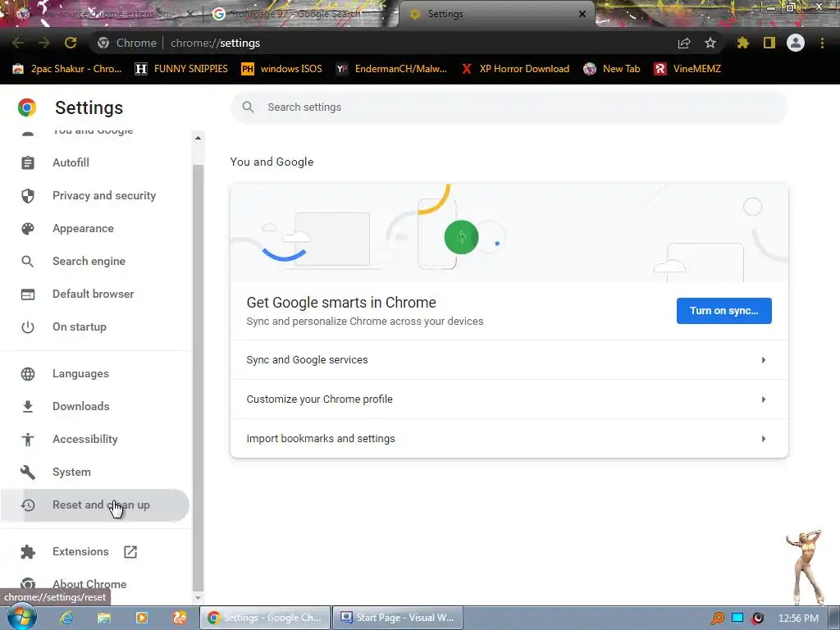Click the sidebar scrollbar up arrow
This screenshot has width=840, height=630.
[x=198, y=138]
